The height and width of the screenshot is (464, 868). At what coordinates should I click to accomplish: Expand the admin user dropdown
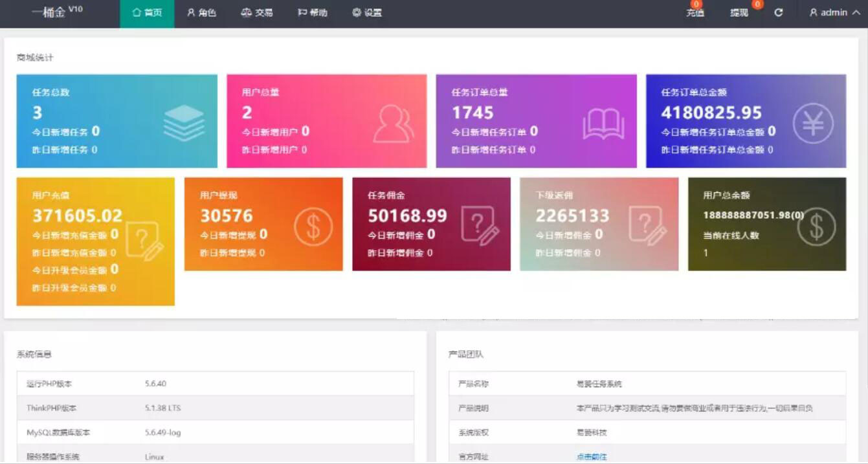pos(835,12)
